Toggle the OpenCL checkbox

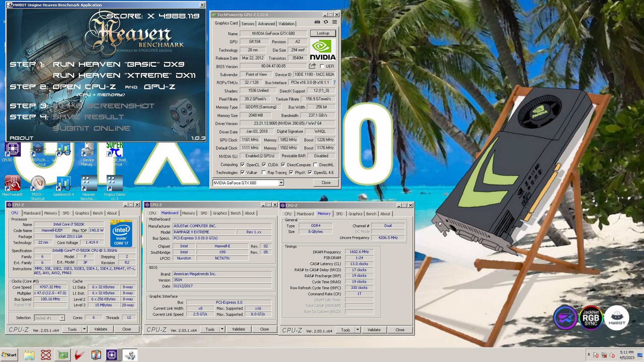click(x=243, y=165)
